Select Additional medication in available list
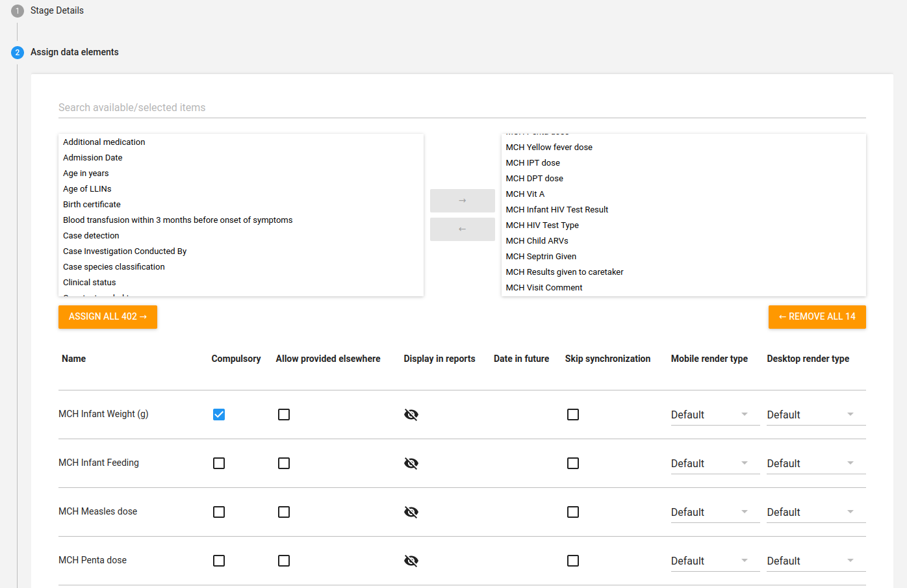Screen dimensions: 907x588 [241, 142]
